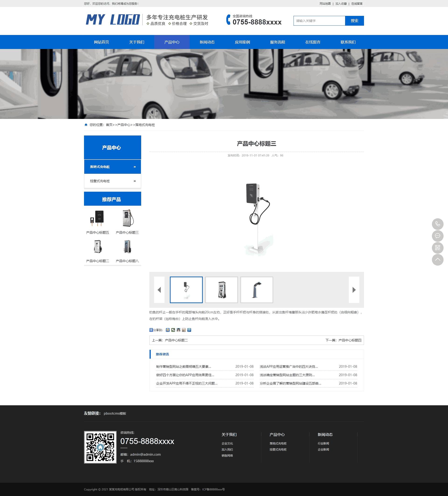Open the floating chat message icon

coord(437,236)
